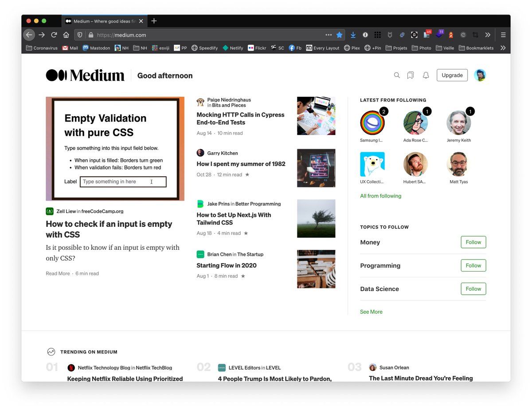Open Samsung Internet's latest stories avatar
532x410 pixels.
(372, 123)
